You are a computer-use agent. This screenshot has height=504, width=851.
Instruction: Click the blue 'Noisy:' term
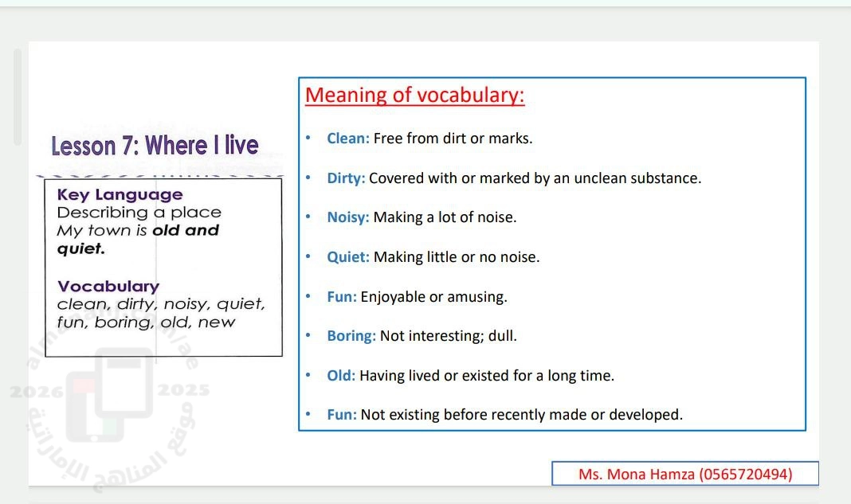point(348,217)
